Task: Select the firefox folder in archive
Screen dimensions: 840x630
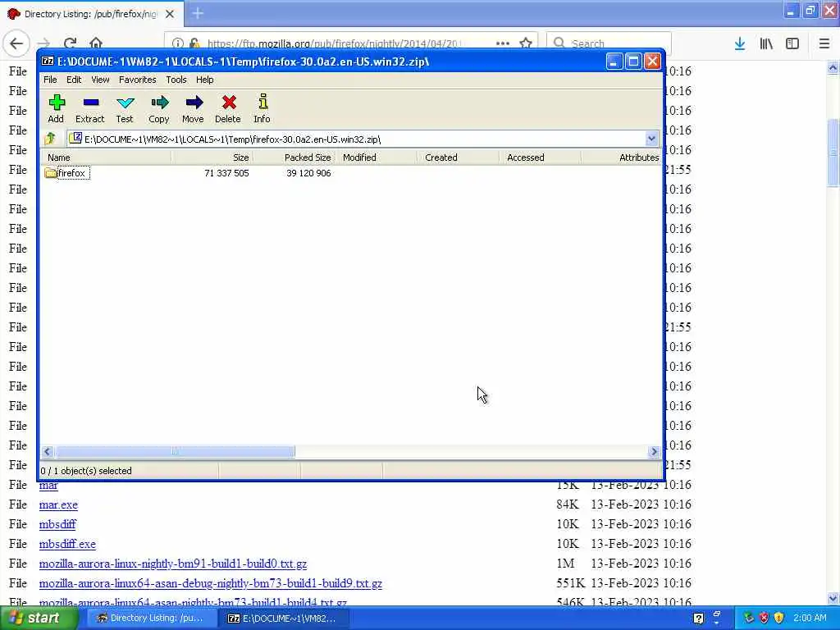Action: [67, 173]
